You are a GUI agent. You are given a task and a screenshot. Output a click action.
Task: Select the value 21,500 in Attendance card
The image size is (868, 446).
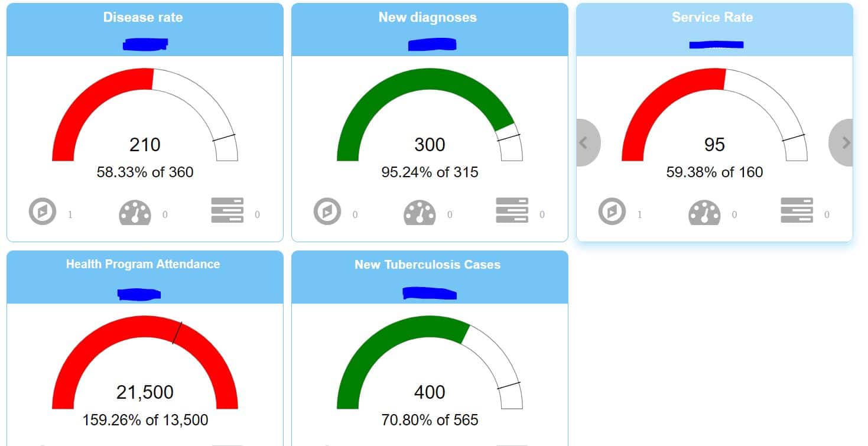click(x=145, y=392)
